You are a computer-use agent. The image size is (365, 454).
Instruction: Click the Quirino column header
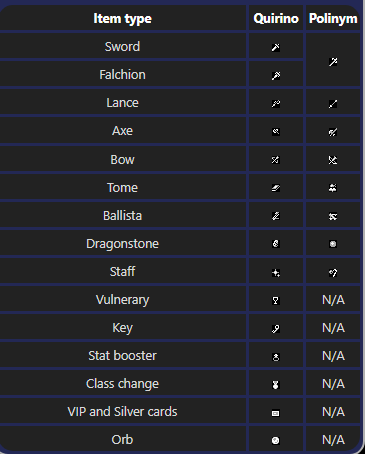[276, 18]
